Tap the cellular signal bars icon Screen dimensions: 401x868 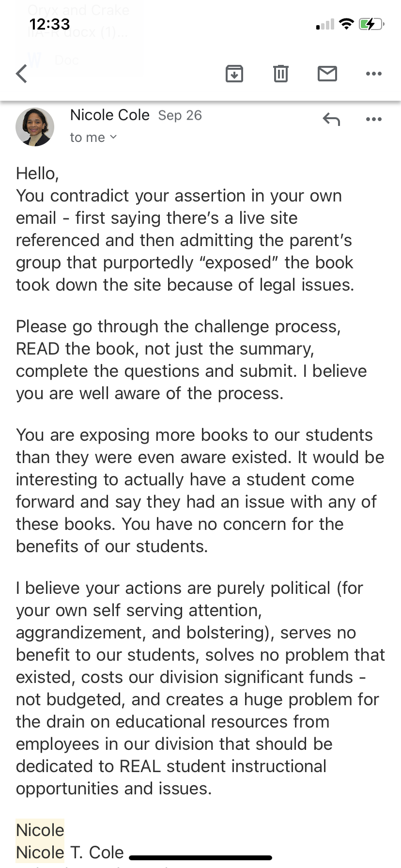[x=325, y=25]
